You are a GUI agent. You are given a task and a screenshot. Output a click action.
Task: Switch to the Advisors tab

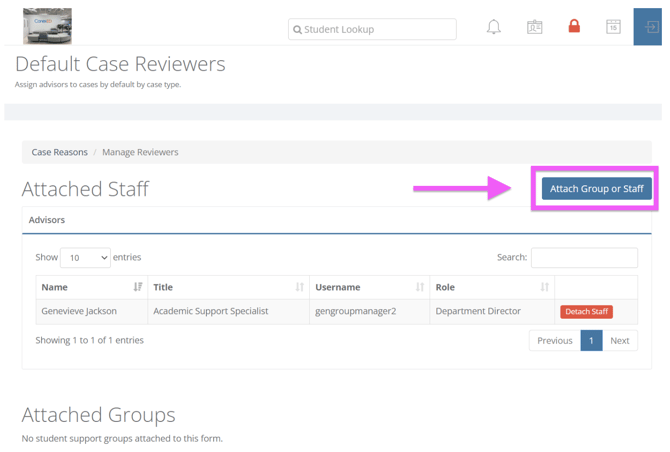[47, 220]
